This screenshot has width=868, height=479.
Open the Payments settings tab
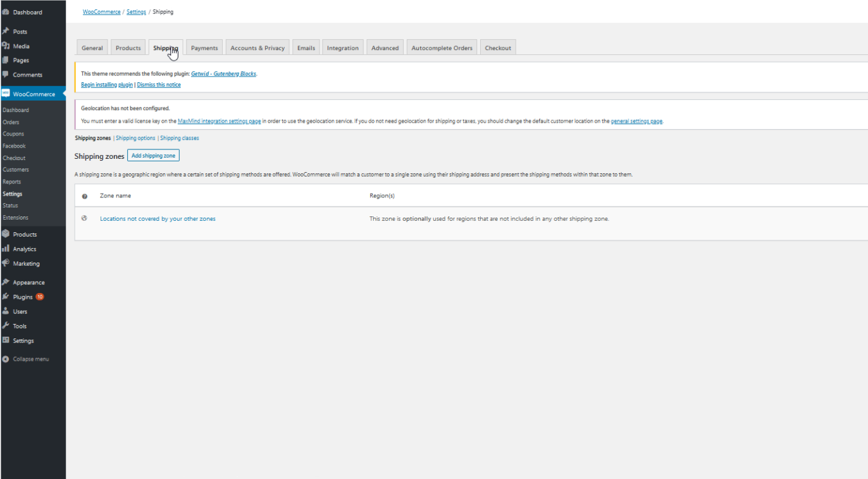click(x=204, y=48)
